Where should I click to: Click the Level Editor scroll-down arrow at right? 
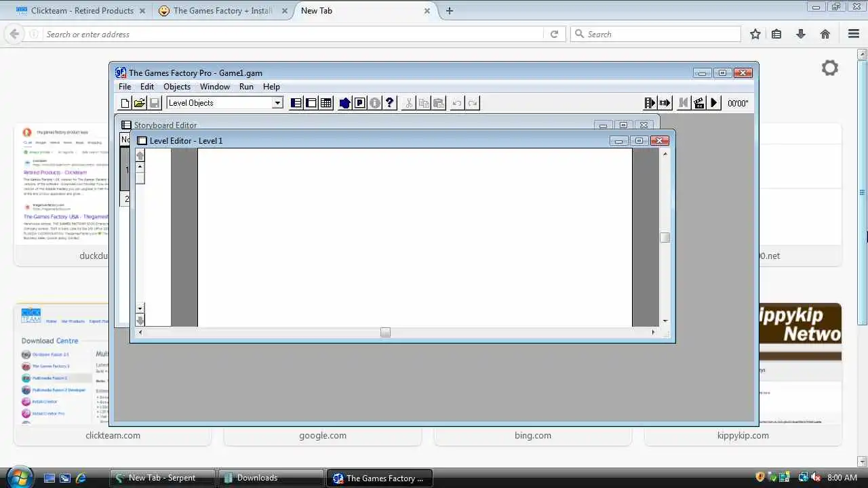tap(665, 321)
